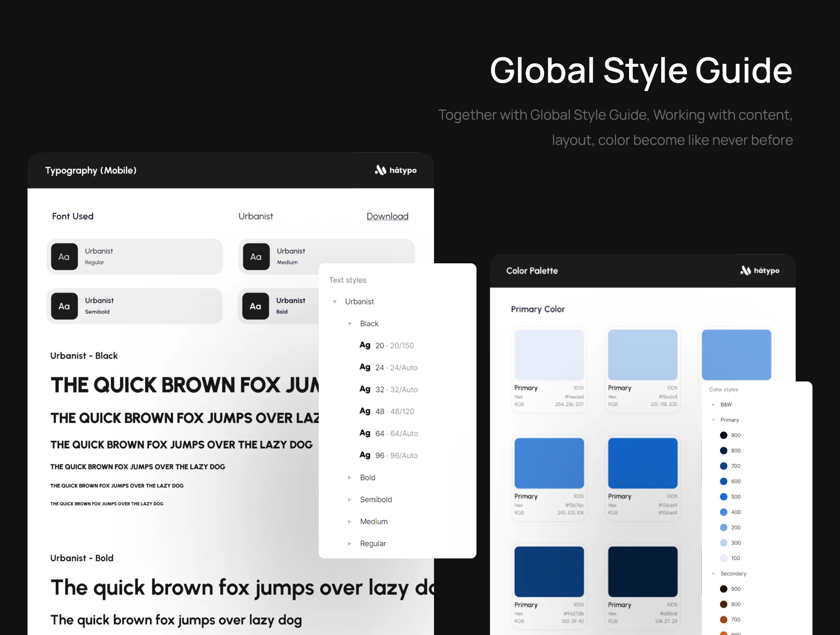This screenshot has height=635, width=840.
Task: Expand the B&W color styles group
Action: click(x=713, y=405)
